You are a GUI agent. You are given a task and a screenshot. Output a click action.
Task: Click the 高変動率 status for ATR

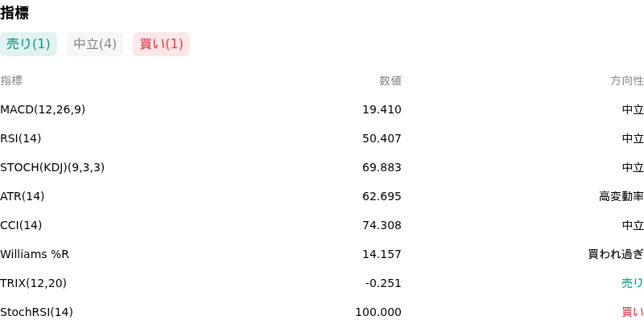point(621,196)
